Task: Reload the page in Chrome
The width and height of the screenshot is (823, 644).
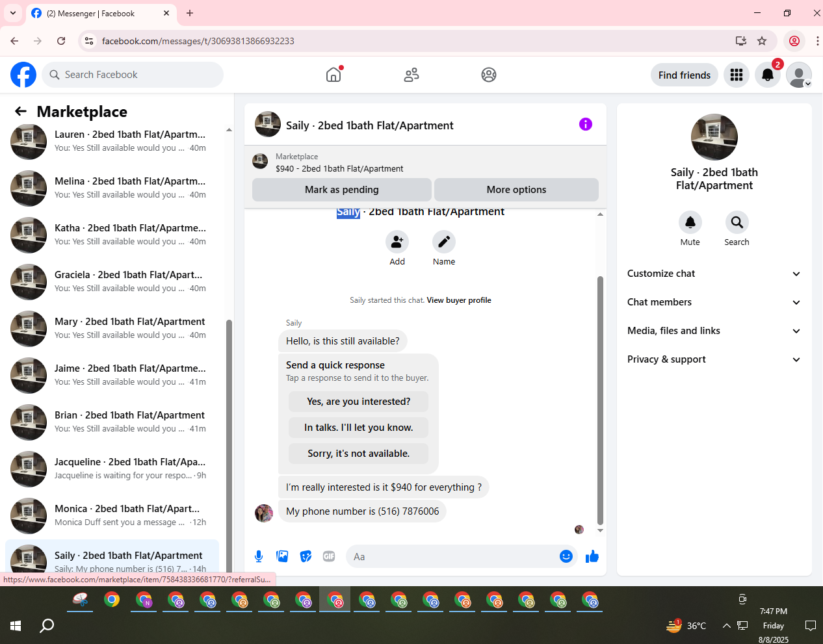Action: click(x=61, y=41)
